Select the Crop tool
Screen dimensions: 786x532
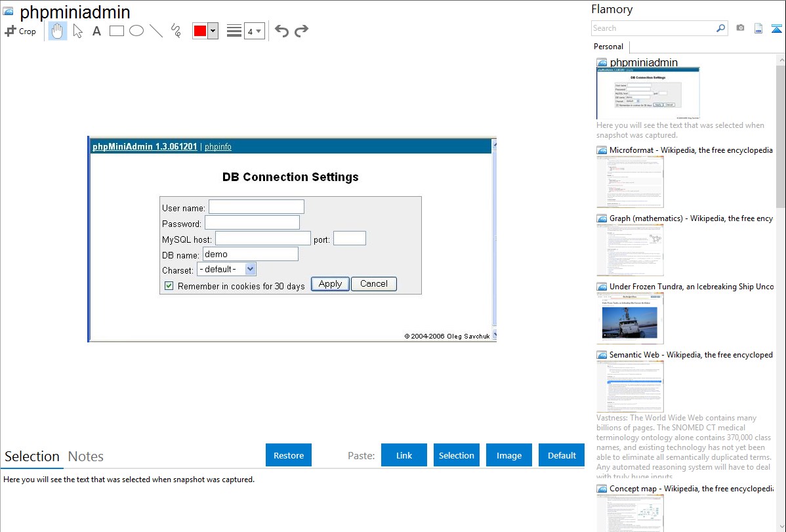point(20,31)
